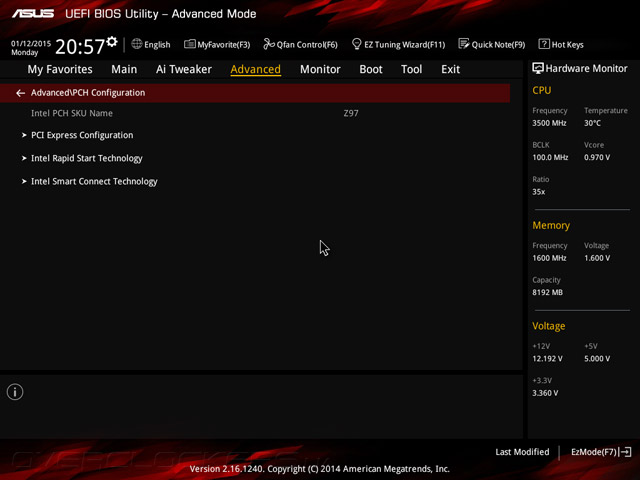Click the CPU section heading
640x480 pixels.
coord(542,90)
